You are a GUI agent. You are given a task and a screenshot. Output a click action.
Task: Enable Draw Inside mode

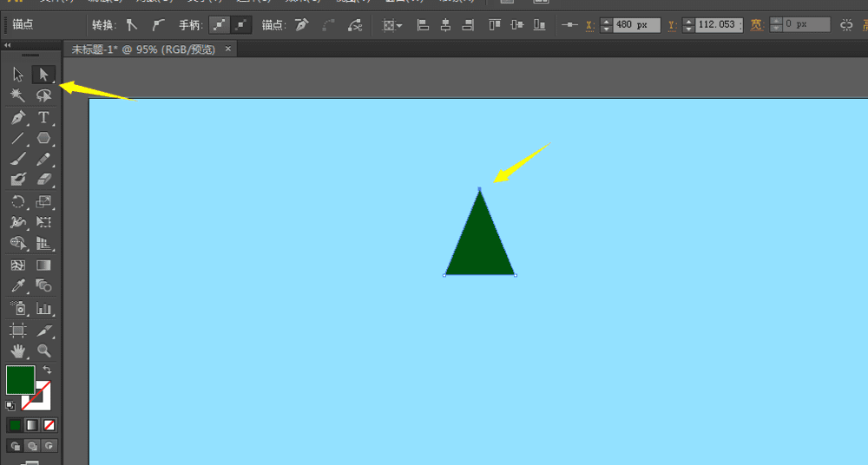49,446
